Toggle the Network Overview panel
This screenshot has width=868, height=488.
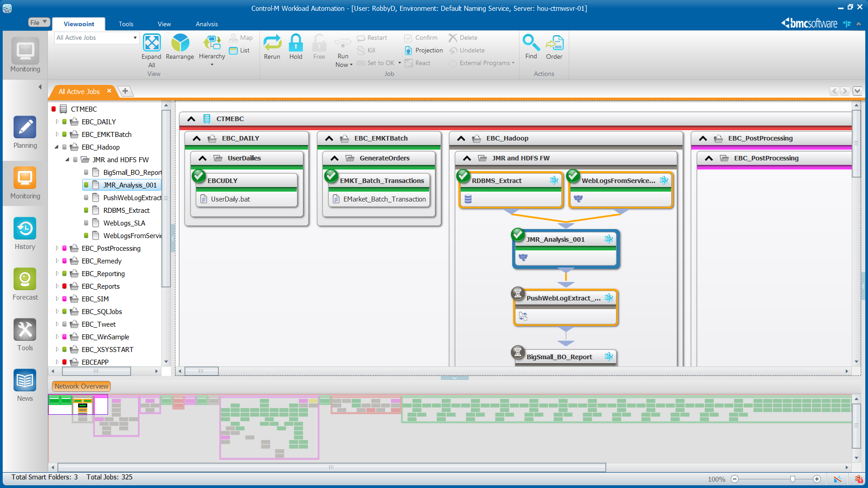point(81,386)
